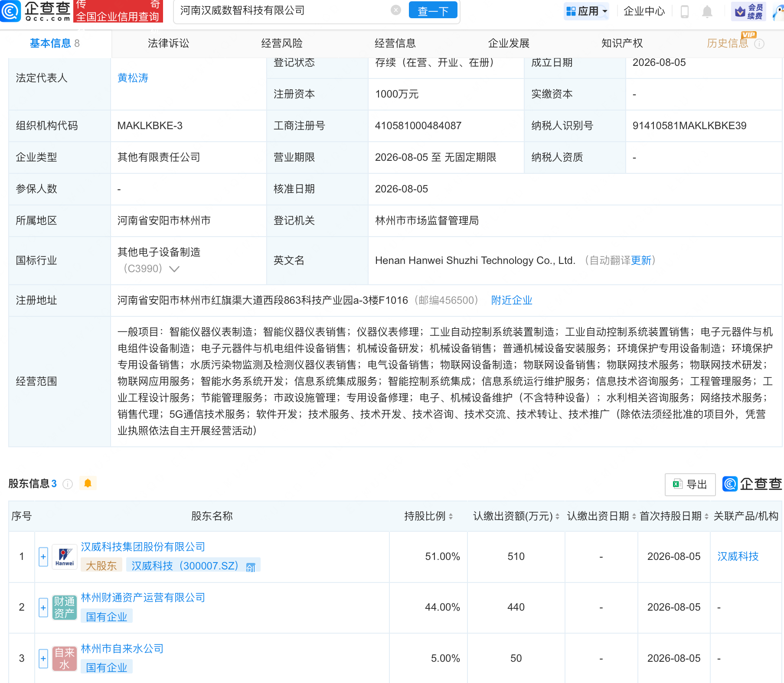The height and width of the screenshot is (683, 784).
Task: Click the 大股东 tag
Action: coord(101,566)
